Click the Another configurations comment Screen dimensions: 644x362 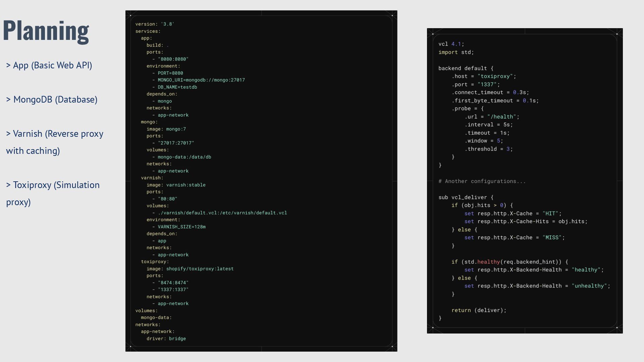pyautogui.click(x=482, y=181)
